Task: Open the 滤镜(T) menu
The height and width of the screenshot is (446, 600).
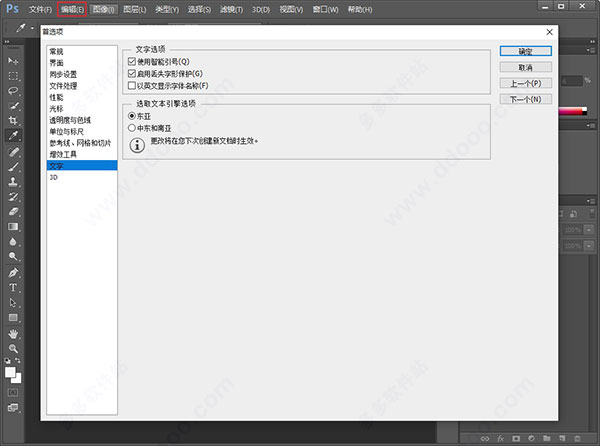Action: pos(231,9)
